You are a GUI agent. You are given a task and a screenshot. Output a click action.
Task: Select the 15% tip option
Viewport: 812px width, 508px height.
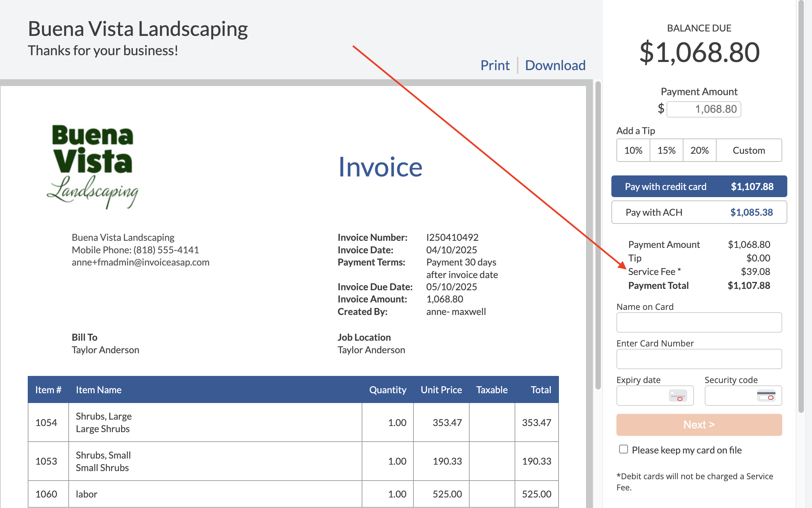click(666, 150)
